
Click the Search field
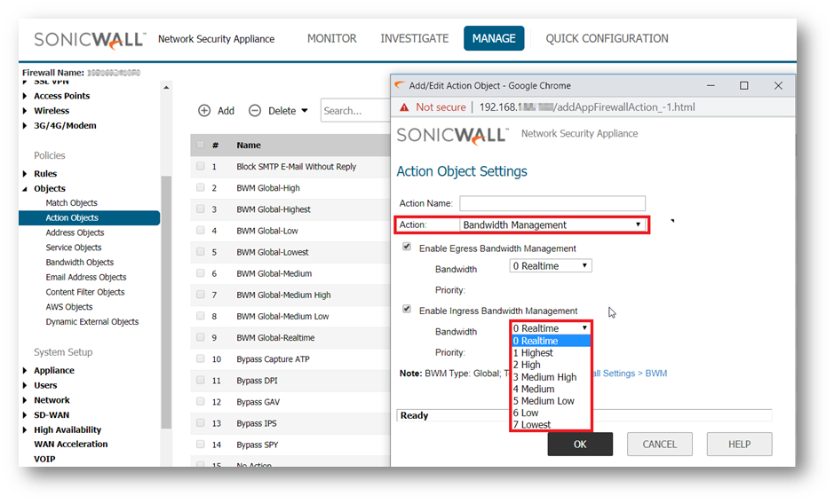355,111
